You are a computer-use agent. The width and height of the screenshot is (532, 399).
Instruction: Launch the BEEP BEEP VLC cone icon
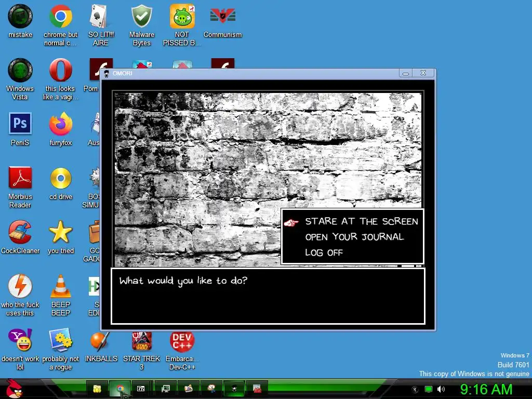click(x=60, y=286)
